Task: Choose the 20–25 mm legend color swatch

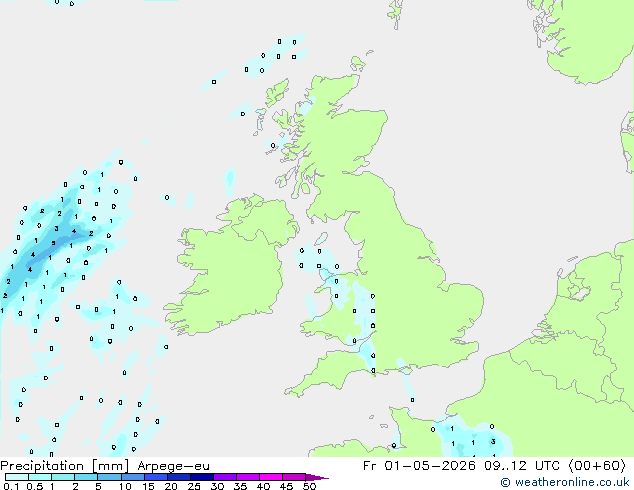Action: point(179,477)
